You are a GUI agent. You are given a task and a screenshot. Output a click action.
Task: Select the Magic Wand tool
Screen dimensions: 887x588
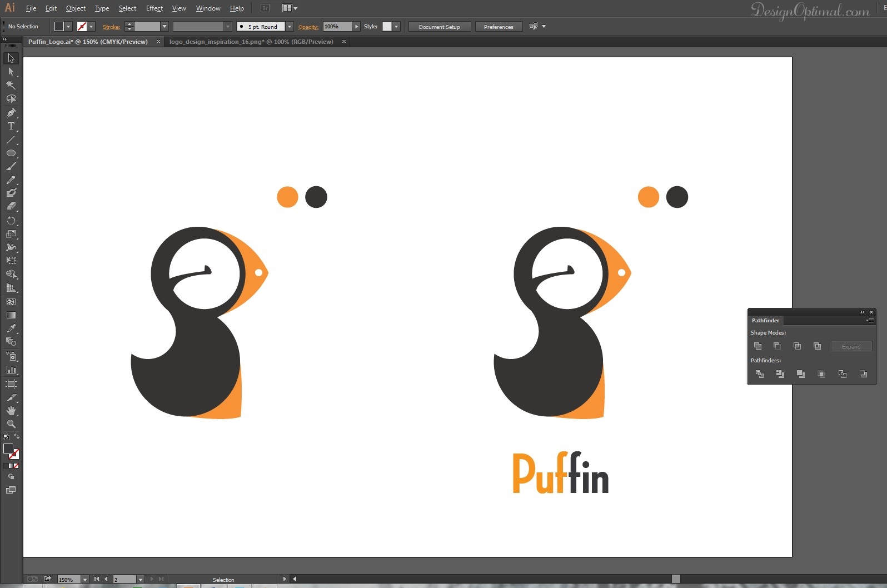pos(11,85)
